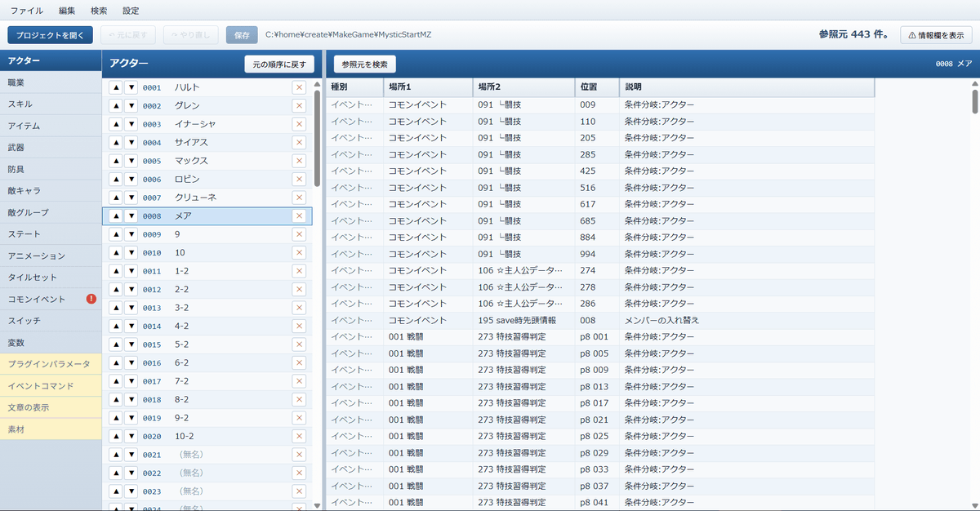
Task: Move actor グレン up with arrow
Action: 116,106
